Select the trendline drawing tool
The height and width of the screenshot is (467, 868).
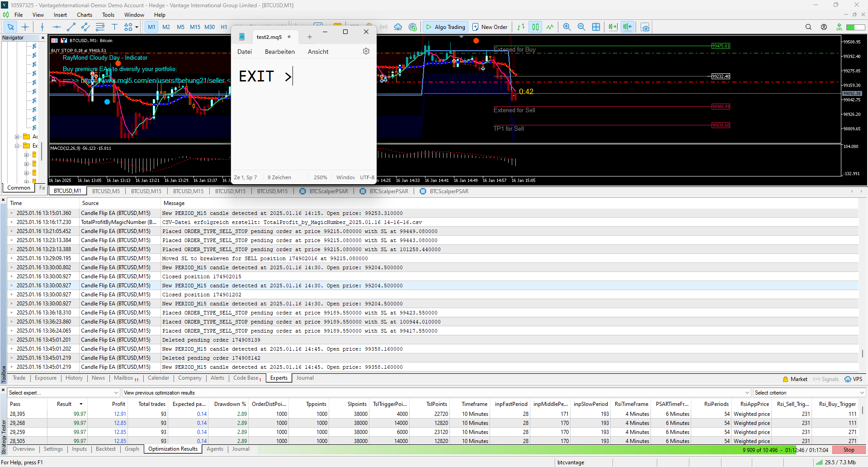tap(71, 27)
